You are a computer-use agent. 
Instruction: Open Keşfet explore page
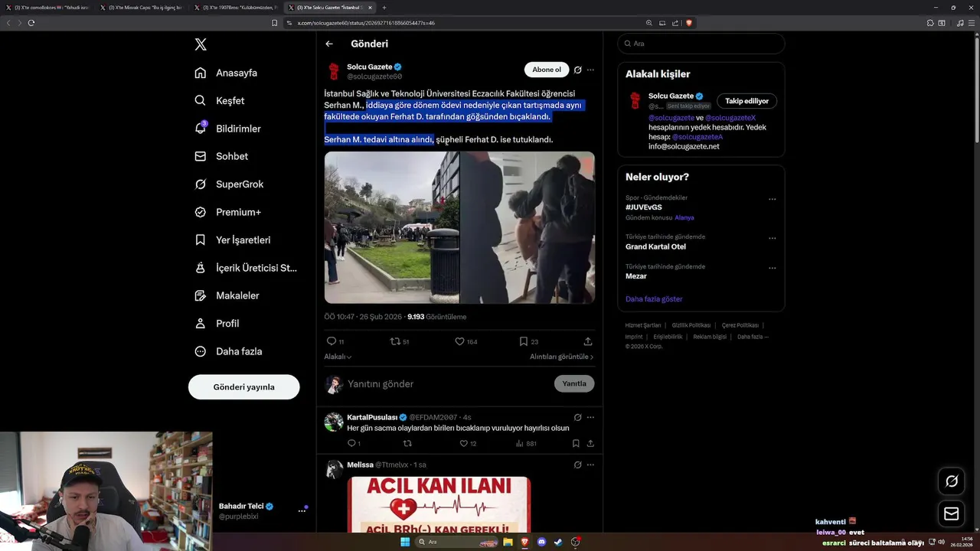click(220, 100)
